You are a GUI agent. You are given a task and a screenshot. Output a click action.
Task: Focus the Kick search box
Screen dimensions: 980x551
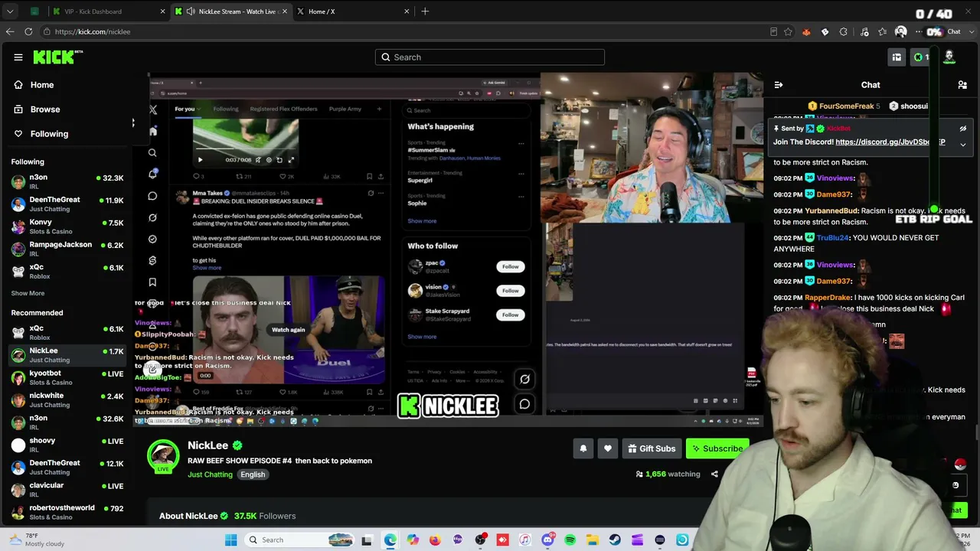(490, 57)
